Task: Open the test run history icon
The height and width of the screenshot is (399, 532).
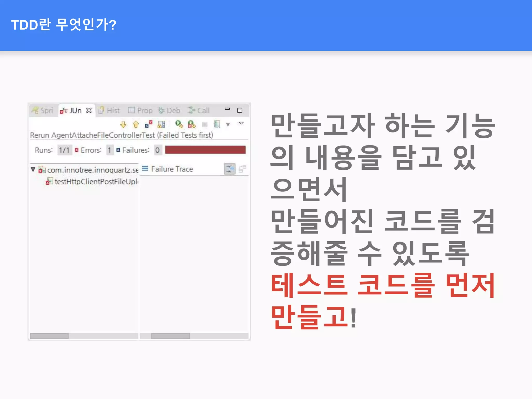Action: pos(217,124)
